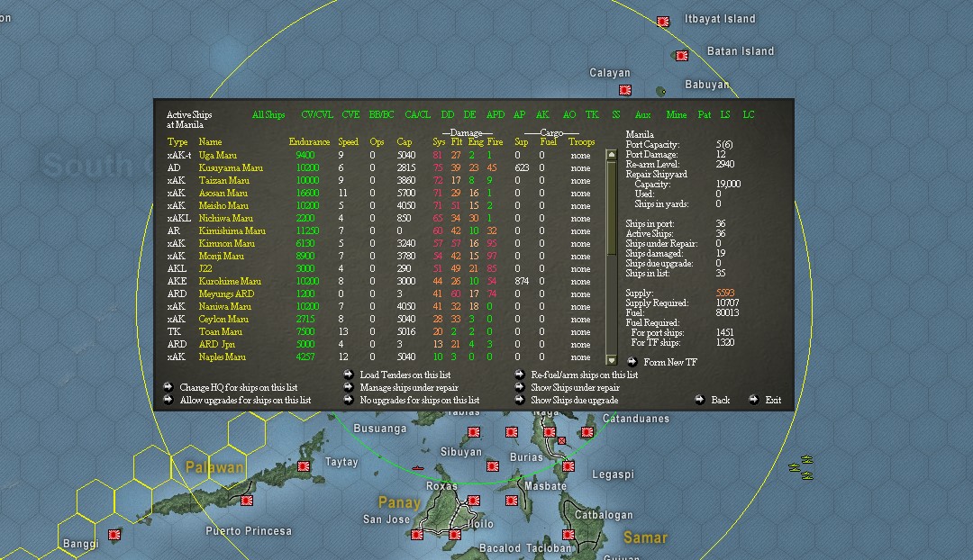Filter ships by DD type
973x560 pixels.
448,114
